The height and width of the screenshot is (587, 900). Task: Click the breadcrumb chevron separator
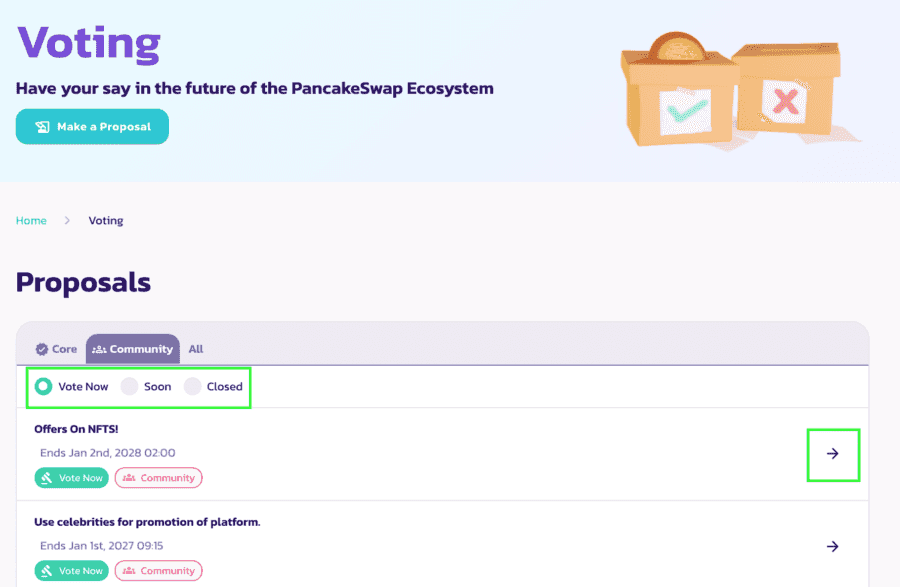tap(68, 220)
